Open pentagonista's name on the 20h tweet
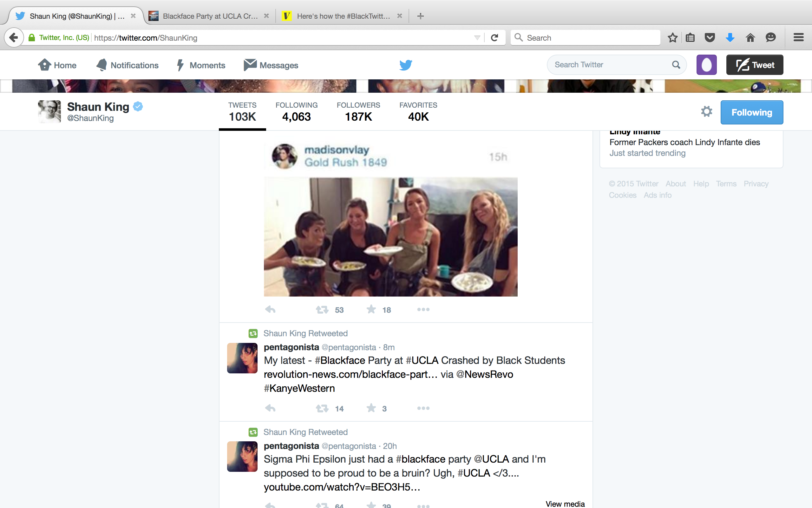The height and width of the screenshot is (508, 812). coord(291,446)
